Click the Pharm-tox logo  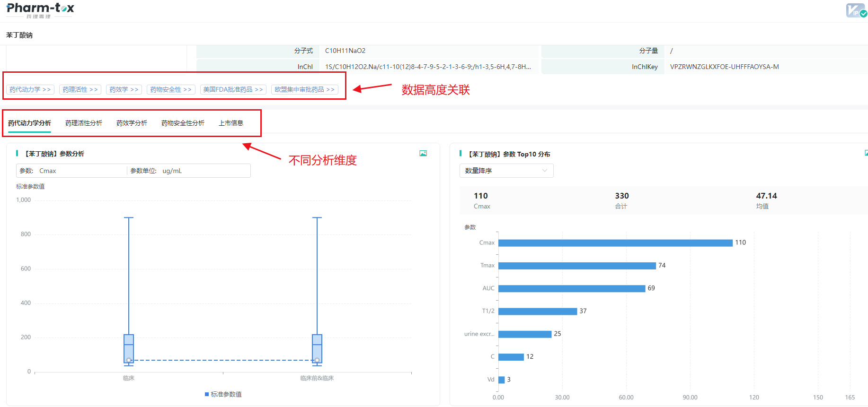tap(40, 10)
